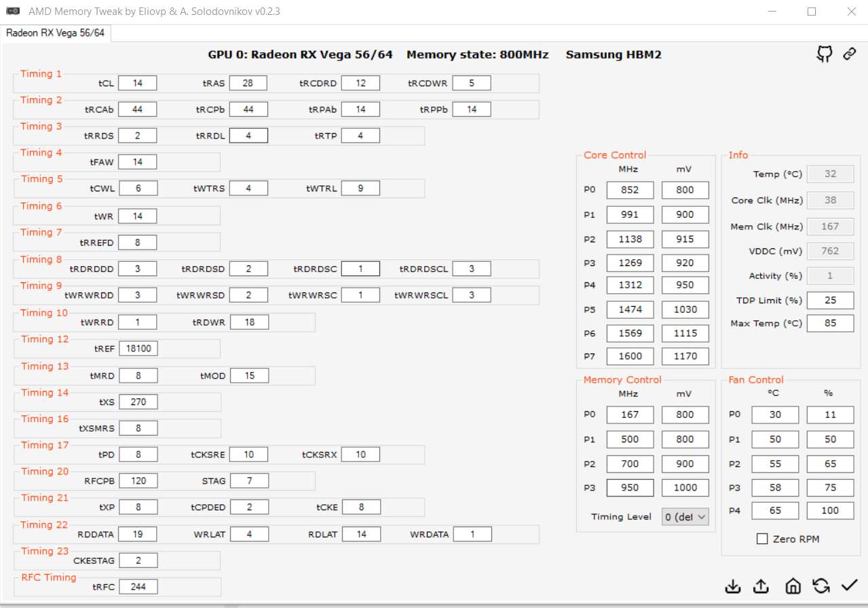Click the tWR value field
This screenshot has height=608, width=868.
click(x=138, y=216)
